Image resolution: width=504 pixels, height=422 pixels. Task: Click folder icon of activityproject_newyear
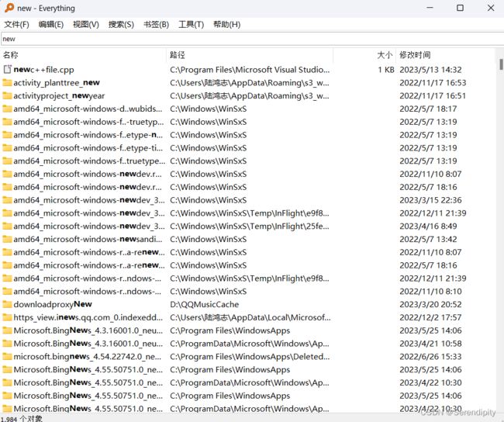7,96
